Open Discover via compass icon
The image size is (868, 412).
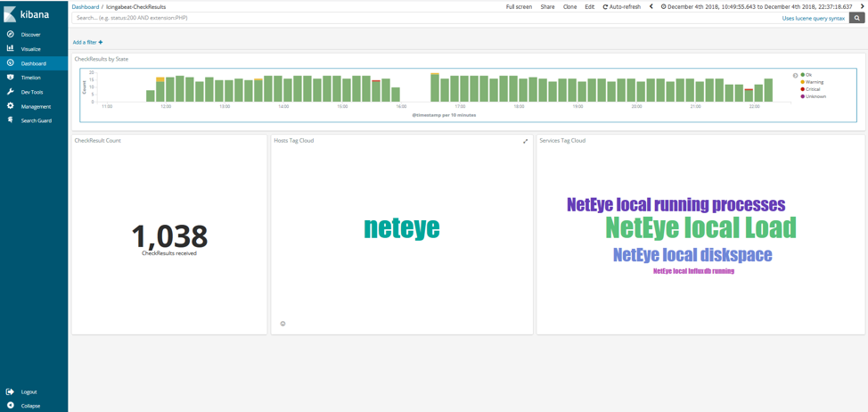click(x=10, y=34)
